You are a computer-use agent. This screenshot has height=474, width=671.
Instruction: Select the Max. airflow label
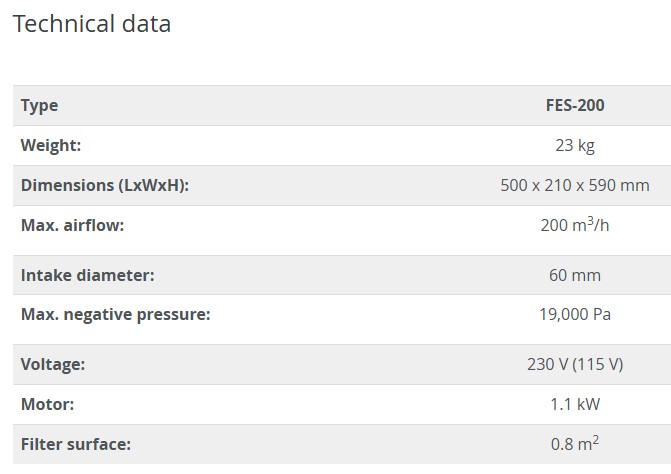[72, 225]
